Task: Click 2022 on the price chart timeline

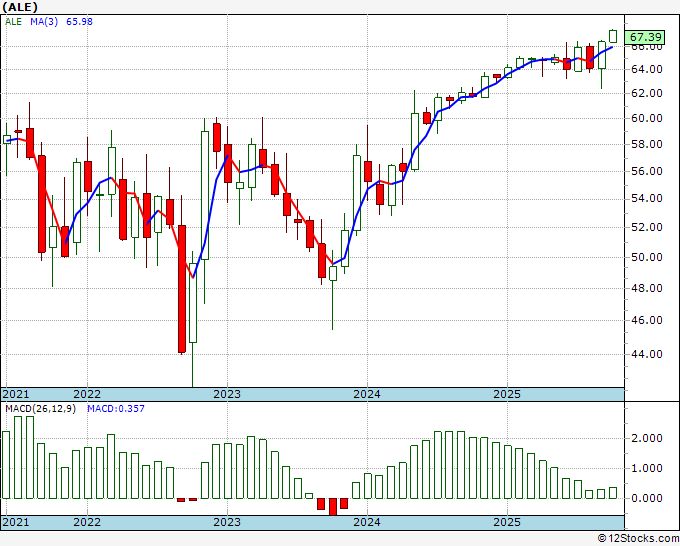Action: (x=87, y=394)
